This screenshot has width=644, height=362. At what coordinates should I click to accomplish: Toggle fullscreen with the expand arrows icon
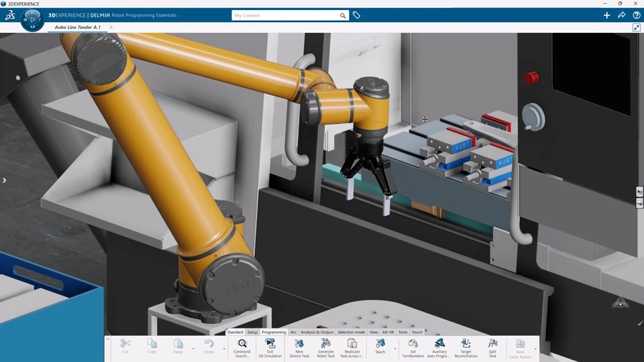[x=636, y=27]
